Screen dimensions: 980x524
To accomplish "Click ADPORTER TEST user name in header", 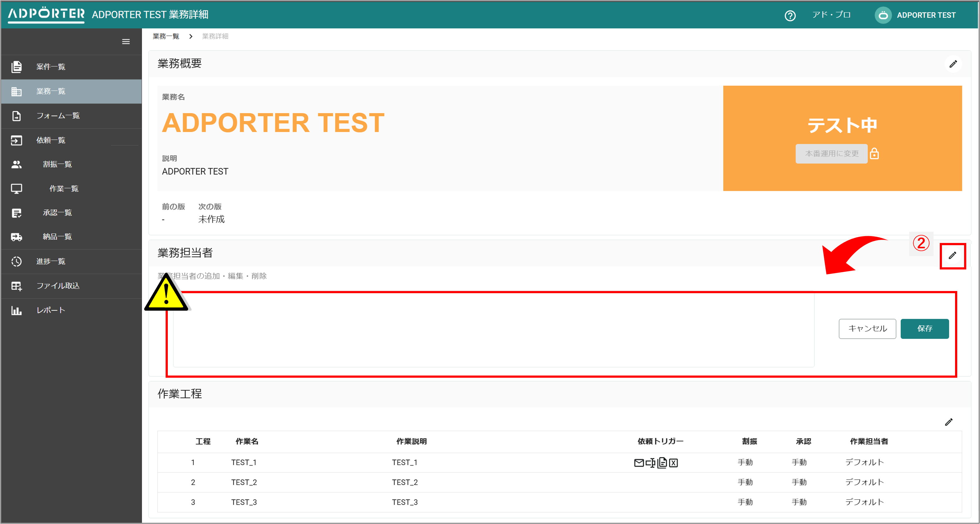I will tap(926, 15).
